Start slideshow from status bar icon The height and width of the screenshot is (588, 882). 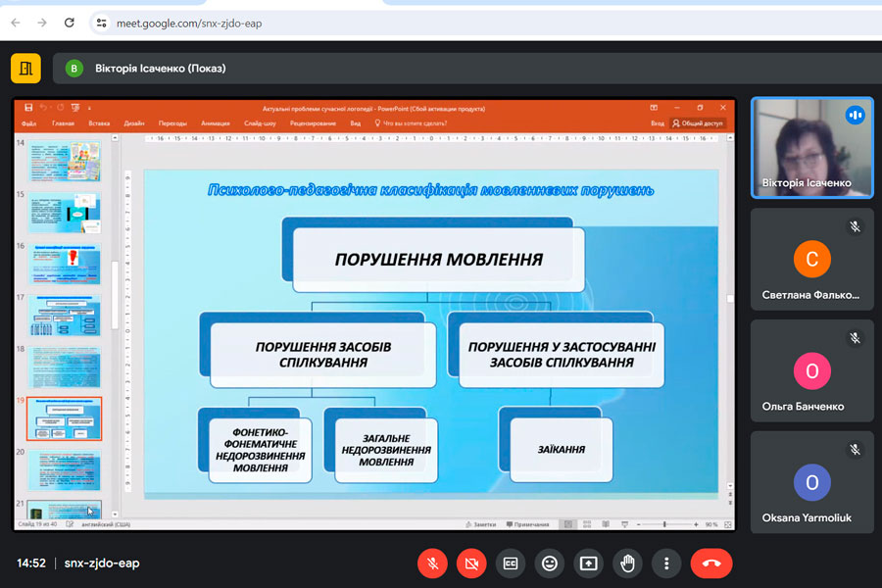[x=624, y=524]
